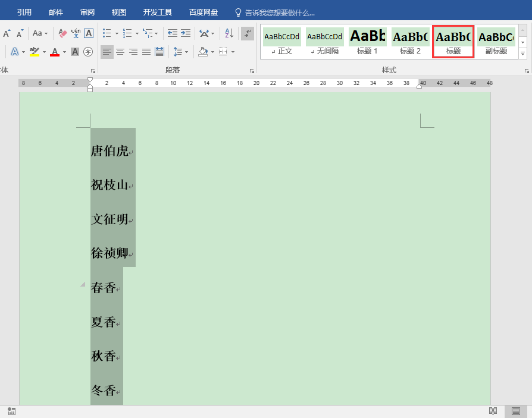Apply the 标题 2 style

pyautogui.click(x=410, y=42)
